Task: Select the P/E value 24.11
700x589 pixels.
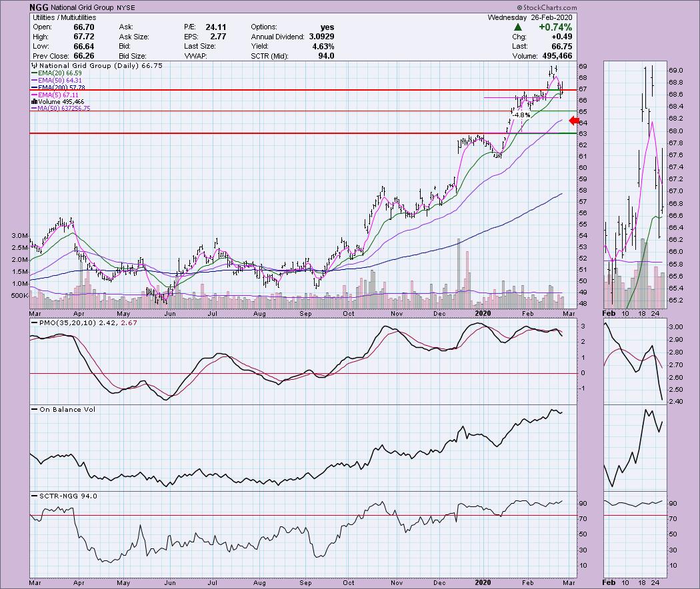Action: [x=215, y=27]
